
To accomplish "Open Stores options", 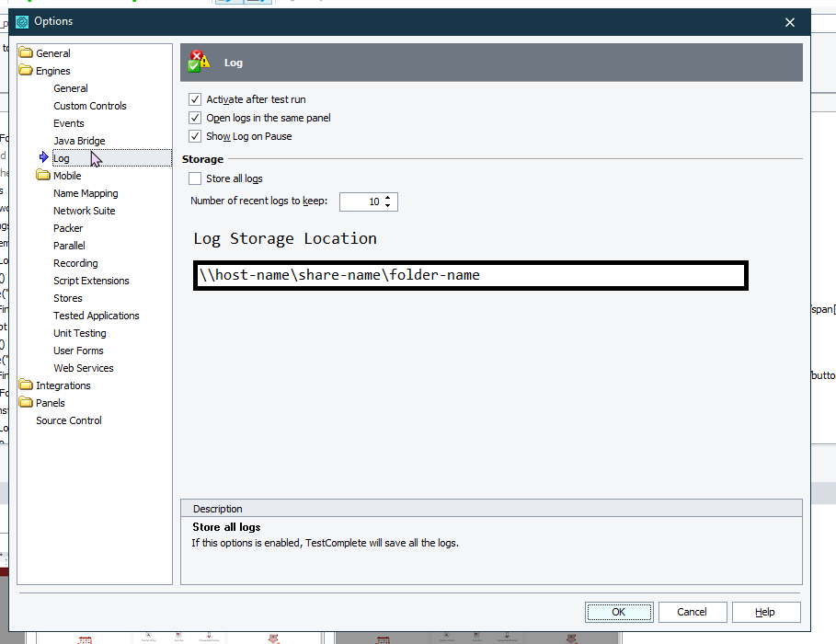I will pos(68,298).
